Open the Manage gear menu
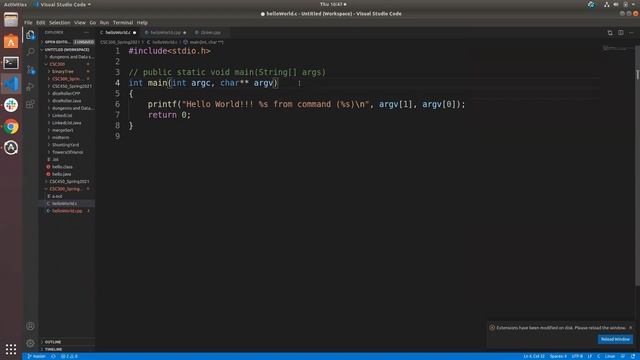Screen dimensions: 640x360 [x=30, y=343]
